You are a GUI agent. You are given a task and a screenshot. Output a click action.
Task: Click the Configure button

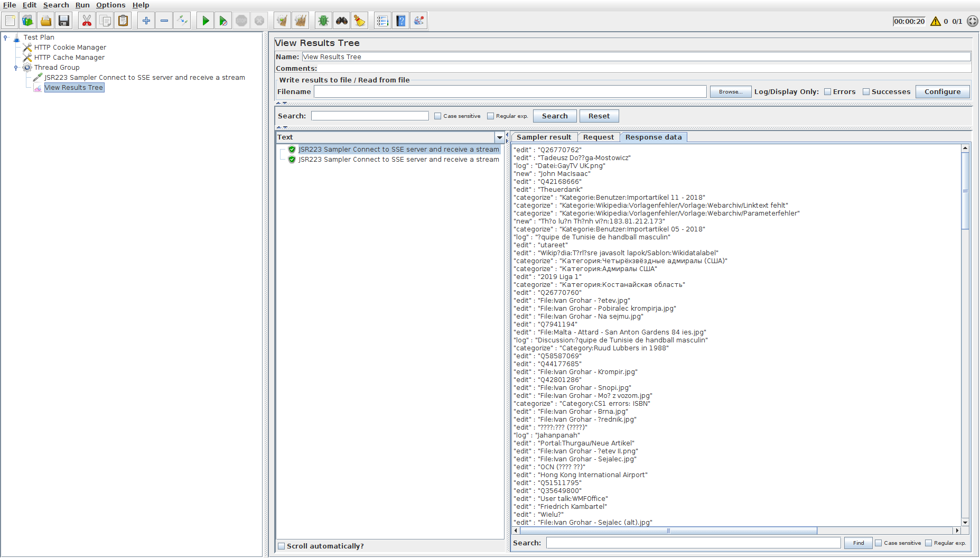[942, 92]
